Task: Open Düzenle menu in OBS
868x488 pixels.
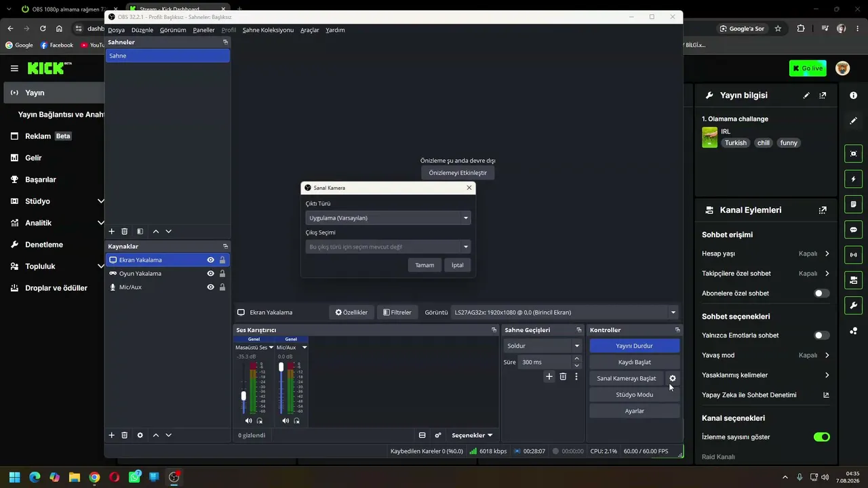Action: click(x=142, y=30)
